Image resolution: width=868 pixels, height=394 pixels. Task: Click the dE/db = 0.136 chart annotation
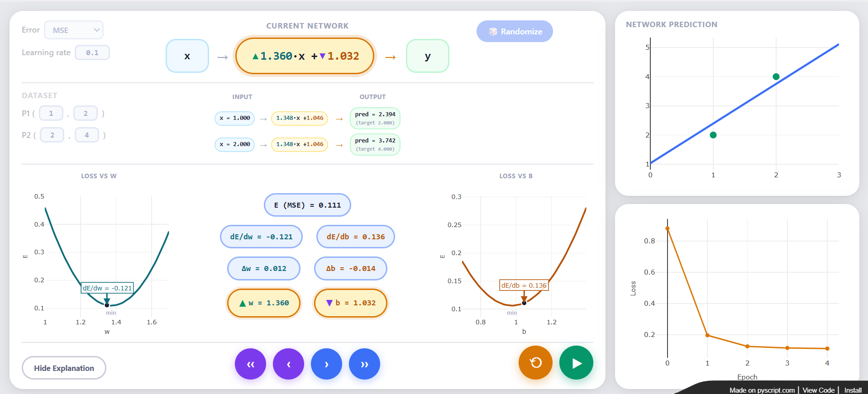click(524, 285)
